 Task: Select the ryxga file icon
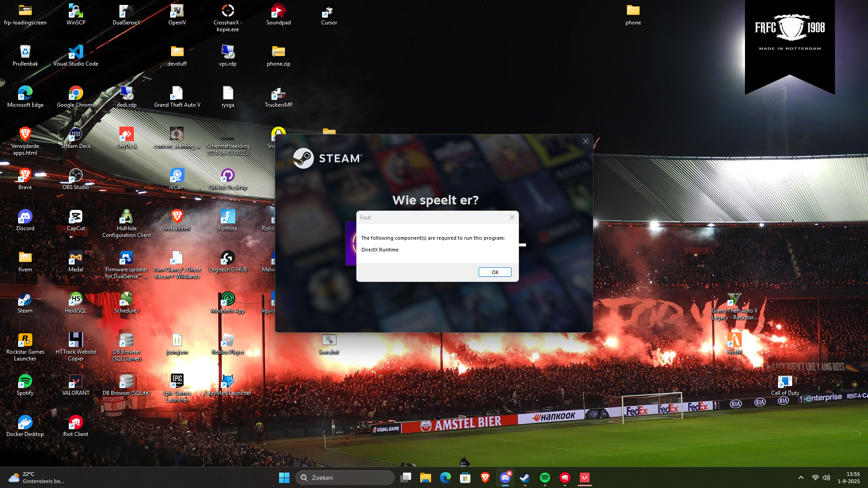point(228,97)
